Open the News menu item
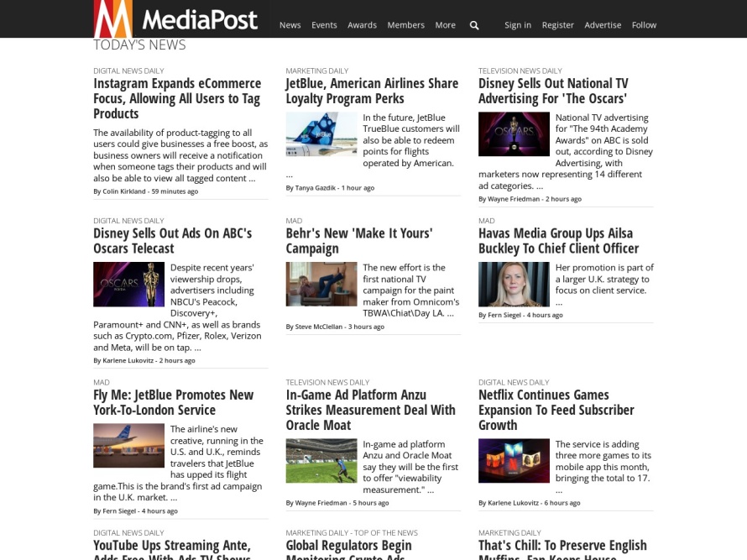747x560 pixels. 290,25
